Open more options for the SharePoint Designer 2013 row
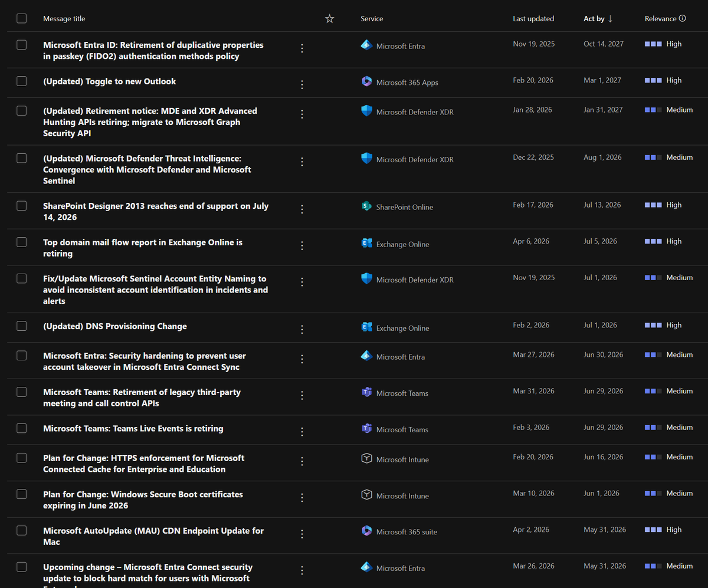The image size is (708, 588). tap(302, 209)
